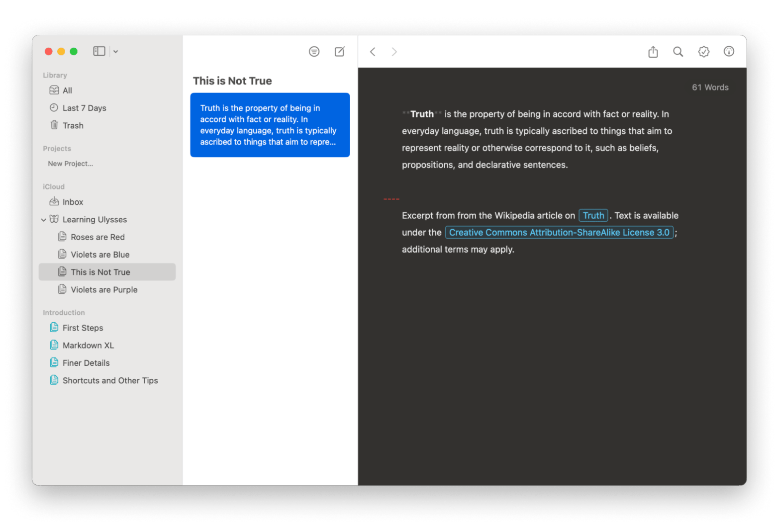The height and width of the screenshot is (532, 776).
Task: Click the back navigation arrow
Action: click(373, 52)
